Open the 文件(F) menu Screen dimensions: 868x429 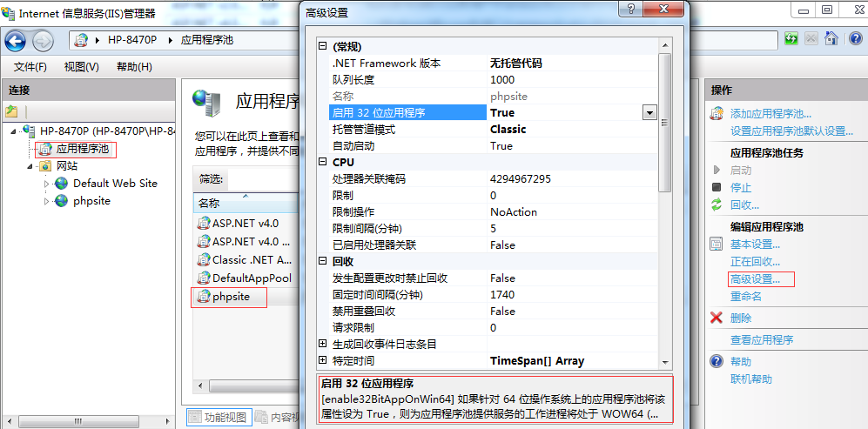30,67
